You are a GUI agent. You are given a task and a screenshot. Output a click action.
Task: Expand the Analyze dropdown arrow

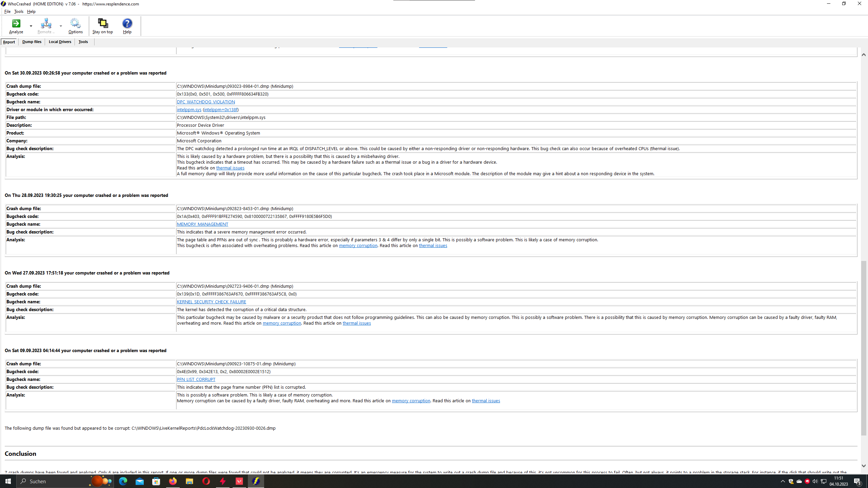click(x=31, y=26)
